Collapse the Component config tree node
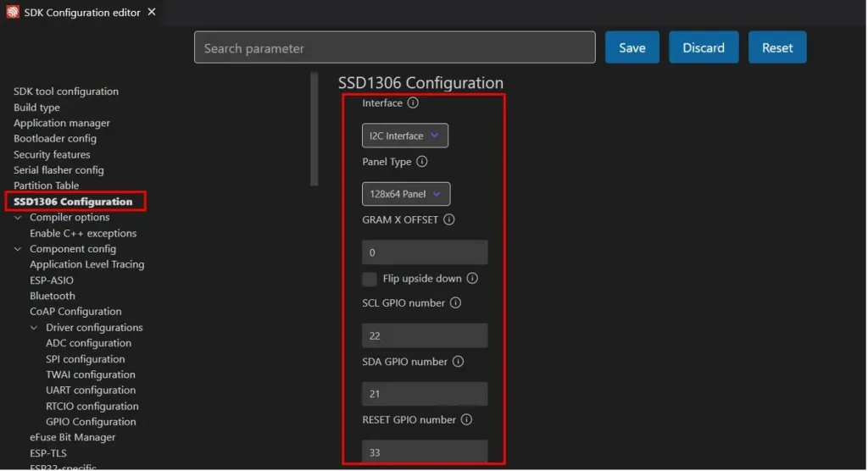The height and width of the screenshot is (471, 868). coord(19,249)
